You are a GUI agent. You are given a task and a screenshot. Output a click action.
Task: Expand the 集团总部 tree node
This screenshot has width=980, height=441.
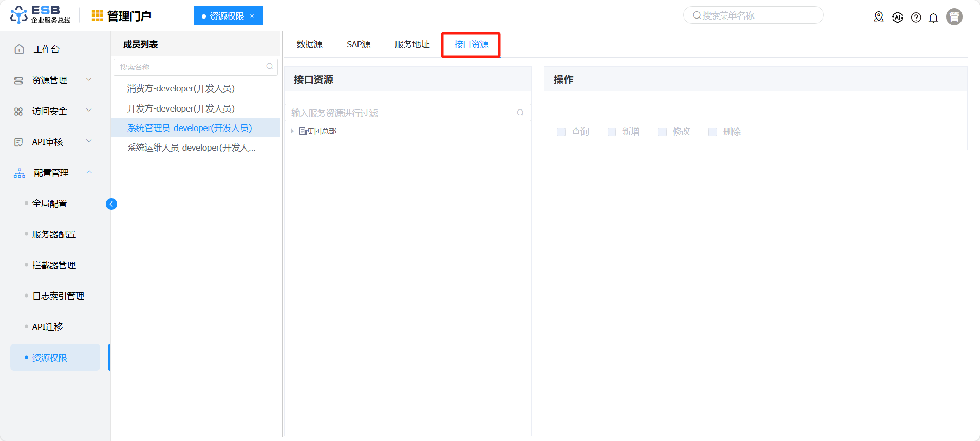292,131
